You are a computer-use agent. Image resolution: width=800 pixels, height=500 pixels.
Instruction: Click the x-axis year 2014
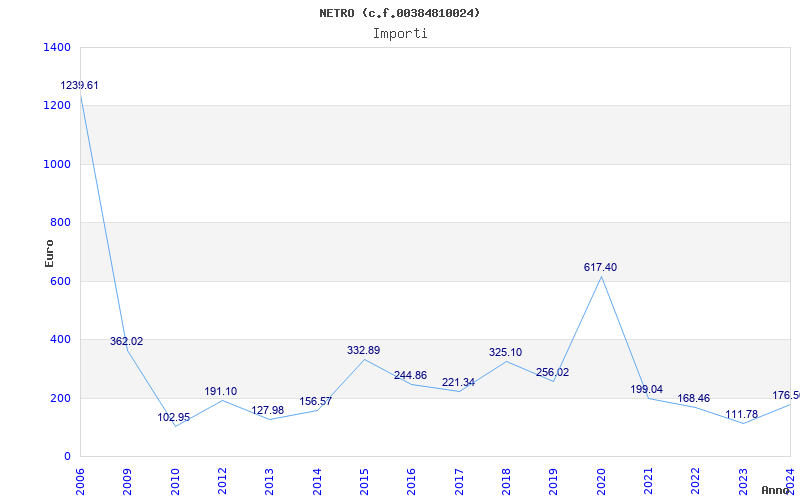point(317,481)
